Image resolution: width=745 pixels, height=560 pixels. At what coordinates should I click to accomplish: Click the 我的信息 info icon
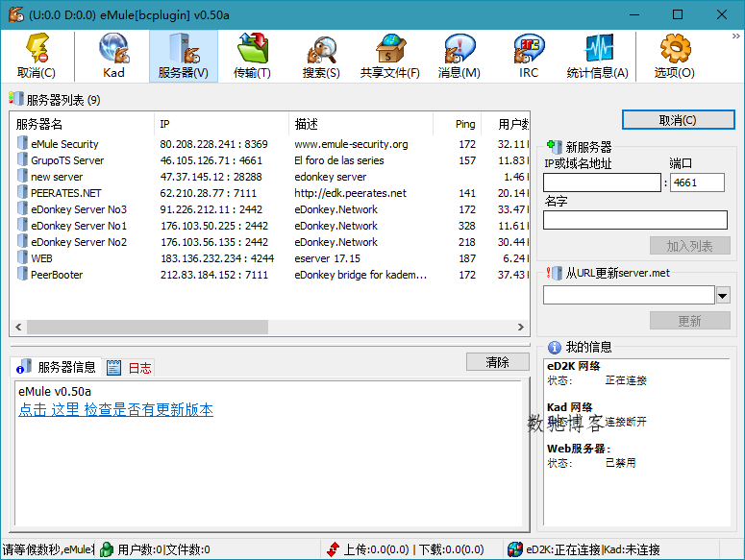555,348
